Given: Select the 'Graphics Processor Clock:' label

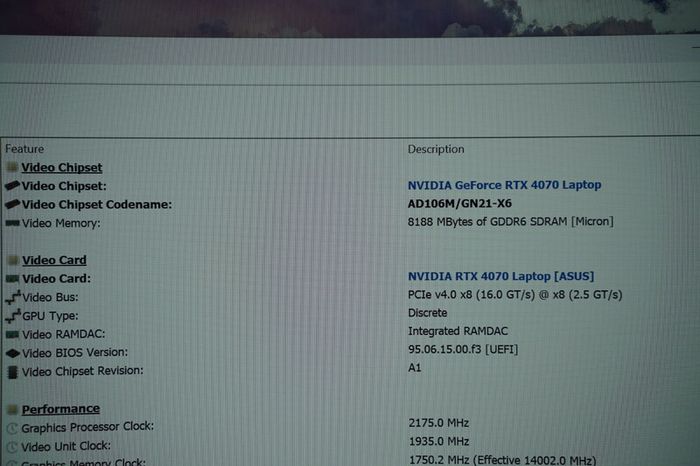Looking at the screenshot, I should [x=88, y=427].
